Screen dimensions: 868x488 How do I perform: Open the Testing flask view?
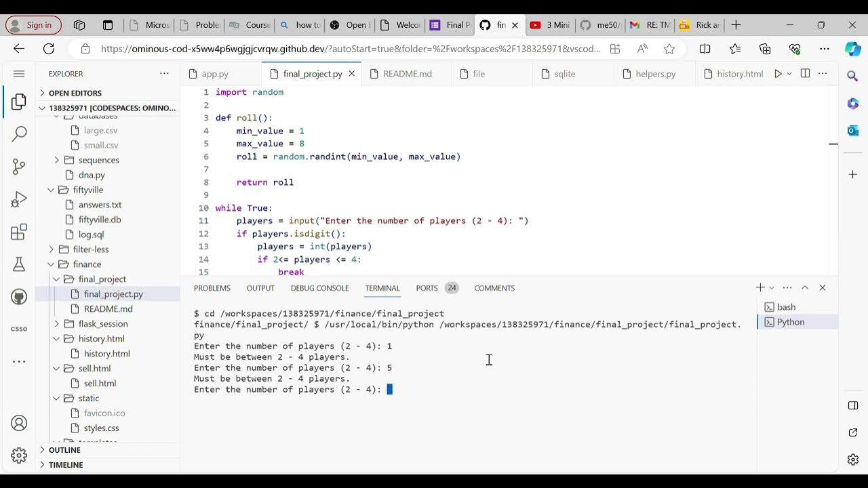[x=19, y=264]
